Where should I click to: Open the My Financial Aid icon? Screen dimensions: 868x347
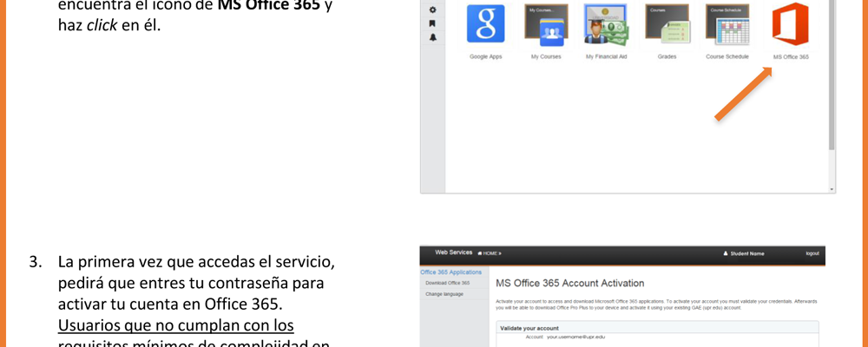pyautogui.click(x=606, y=24)
